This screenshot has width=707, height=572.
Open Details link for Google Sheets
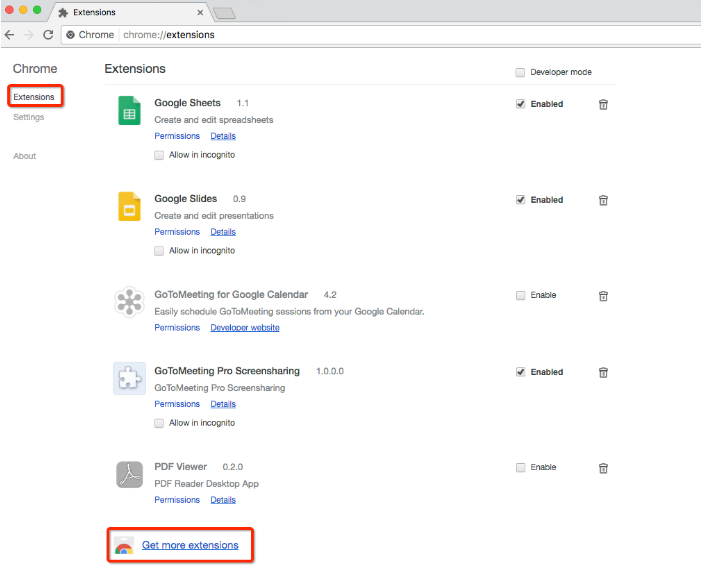pyautogui.click(x=223, y=136)
